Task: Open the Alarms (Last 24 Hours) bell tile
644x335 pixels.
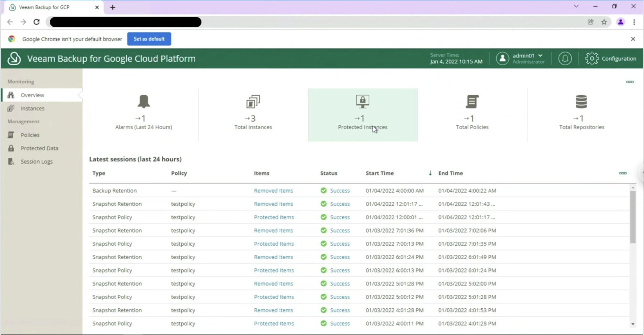Action: 143,101
